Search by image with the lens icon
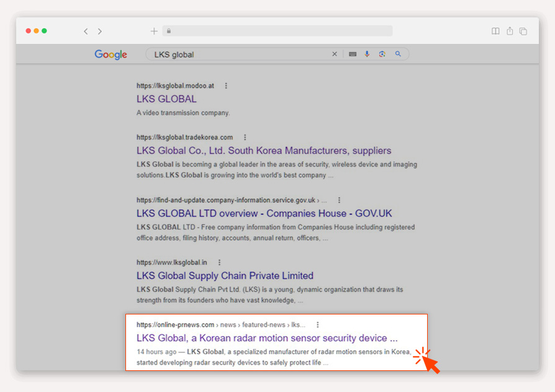 coord(382,54)
